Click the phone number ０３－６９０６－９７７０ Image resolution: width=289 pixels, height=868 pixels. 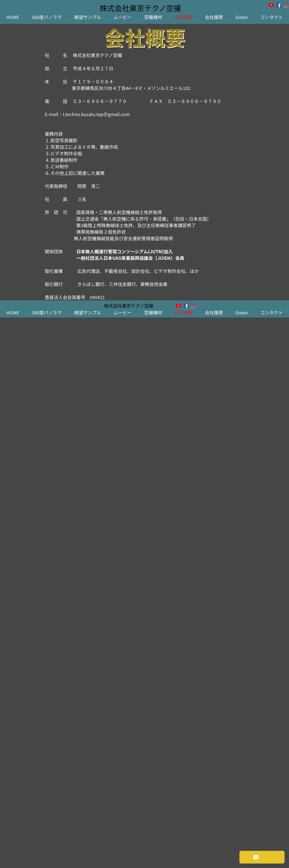(x=100, y=101)
